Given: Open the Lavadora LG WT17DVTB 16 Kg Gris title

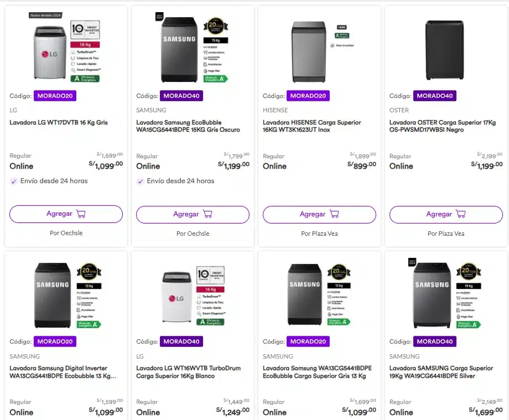Looking at the screenshot, I should [59, 122].
